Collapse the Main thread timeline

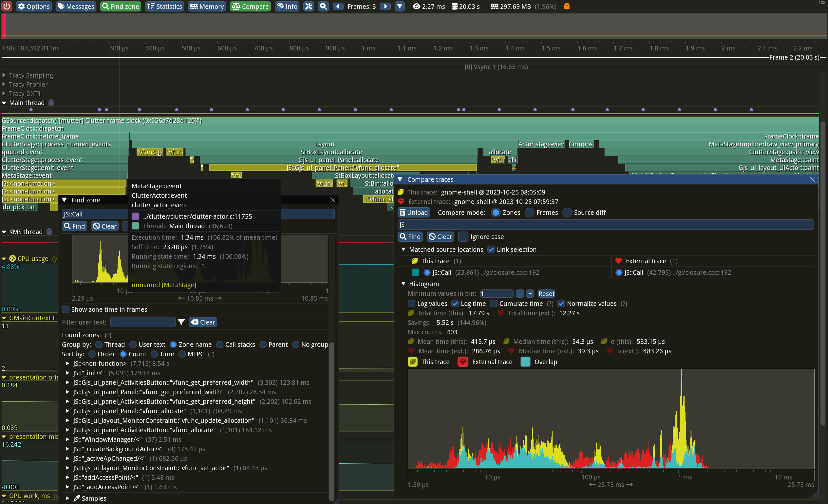[x=4, y=103]
